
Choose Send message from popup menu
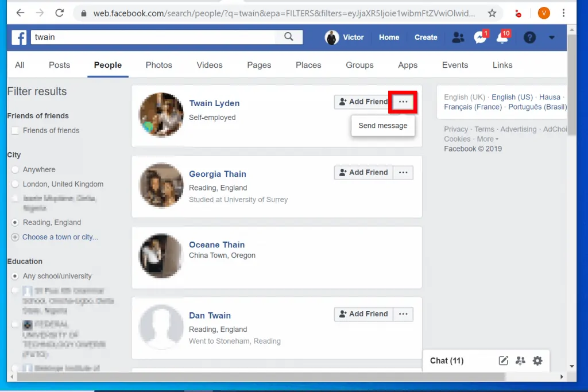pyautogui.click(x=383, y=126)
